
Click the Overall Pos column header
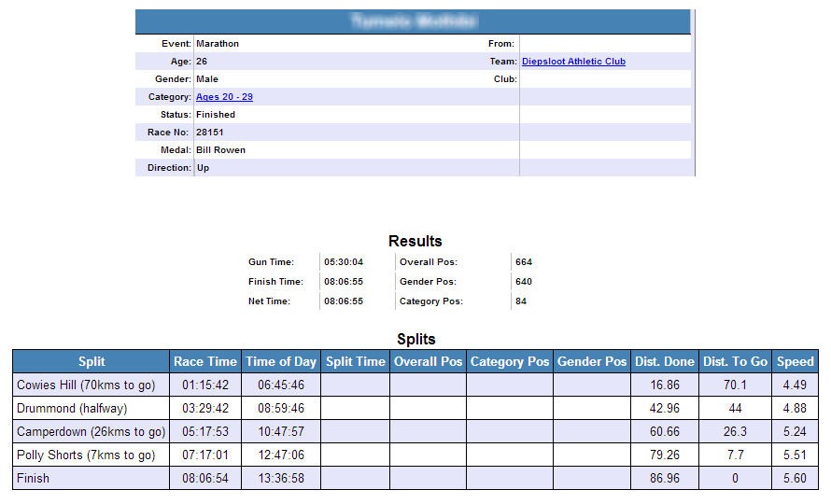(x=428, y=361)
